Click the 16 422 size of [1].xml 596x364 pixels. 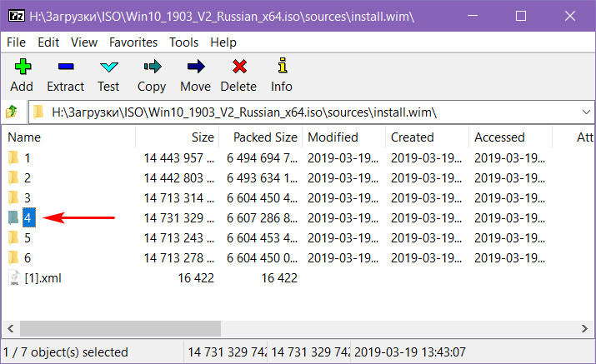(x=196, y=278)
